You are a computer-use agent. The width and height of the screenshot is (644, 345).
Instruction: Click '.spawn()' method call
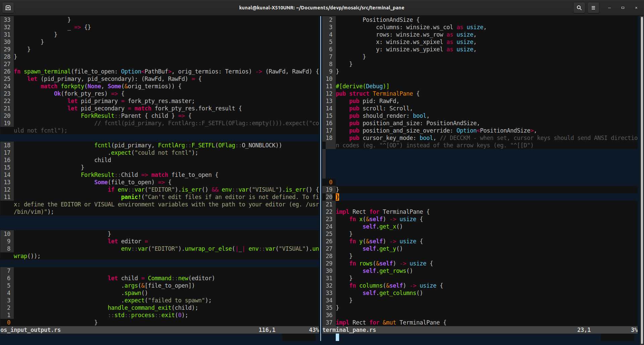click(x=135, y=293)
